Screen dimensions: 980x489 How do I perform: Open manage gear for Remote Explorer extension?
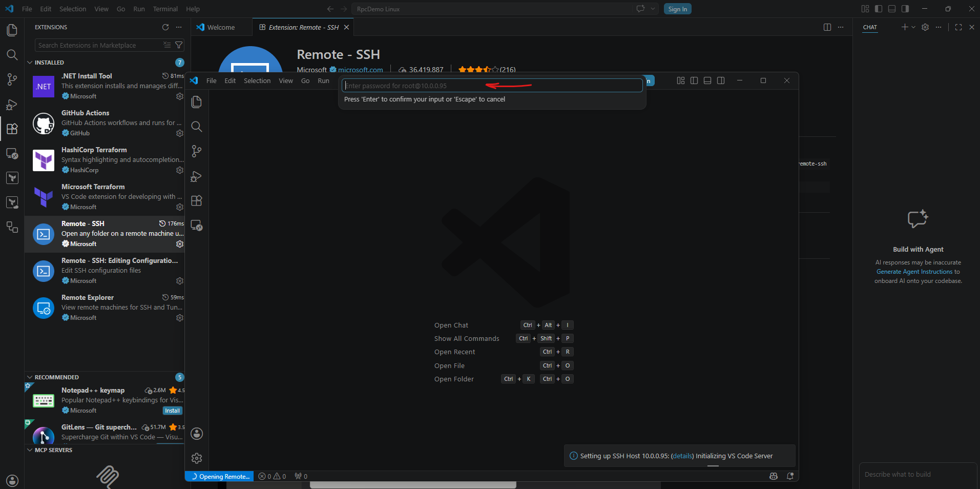click(180, 318)
